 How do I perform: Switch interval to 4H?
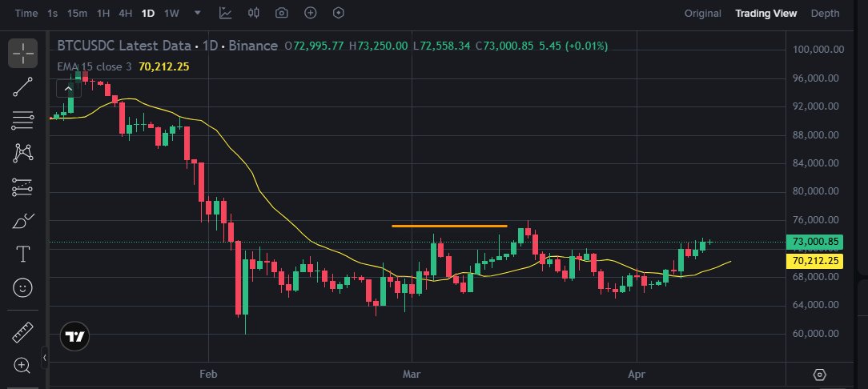point(125,14)
